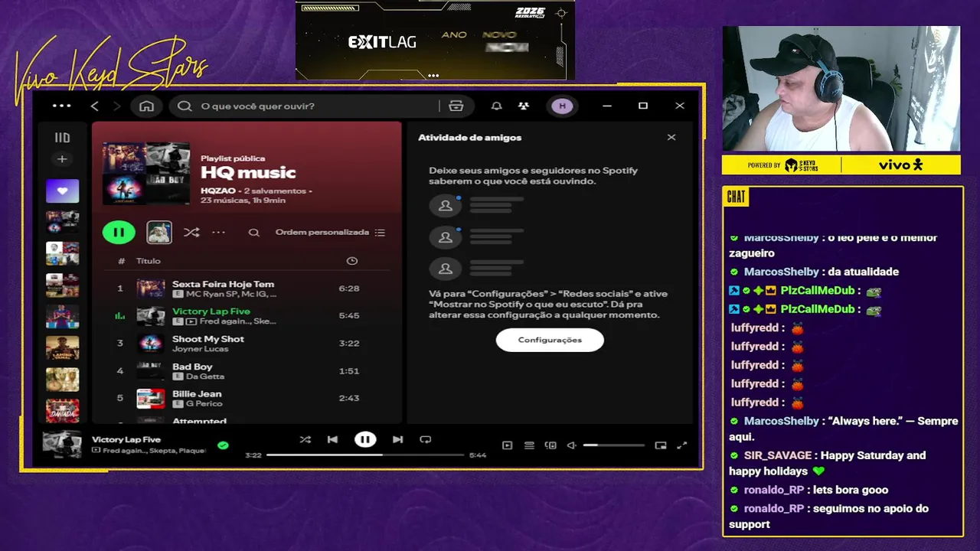
Task: Open the HQ music playlist cover image
Action: tap(146, 173)
